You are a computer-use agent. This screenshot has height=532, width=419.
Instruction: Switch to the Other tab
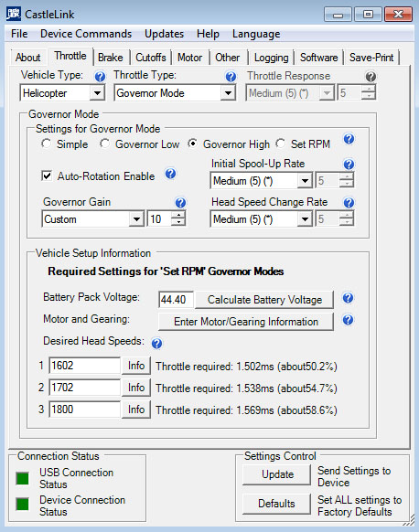click(228, 58)
